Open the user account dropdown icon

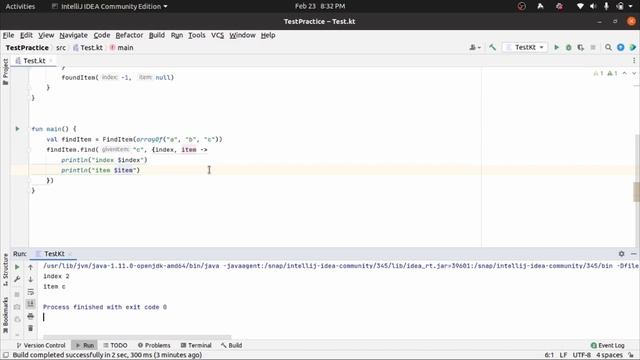[475, 47]
